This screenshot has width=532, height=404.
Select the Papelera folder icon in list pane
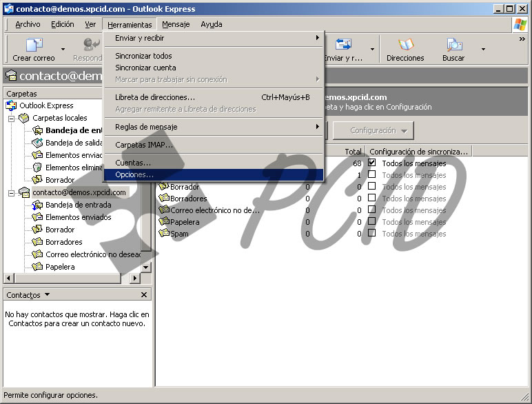[164, 222]
